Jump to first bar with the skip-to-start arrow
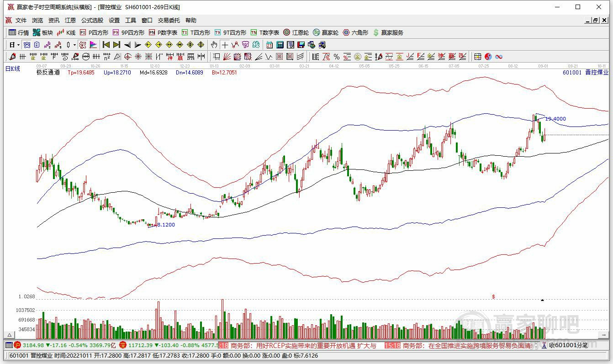 coord(106,45)
